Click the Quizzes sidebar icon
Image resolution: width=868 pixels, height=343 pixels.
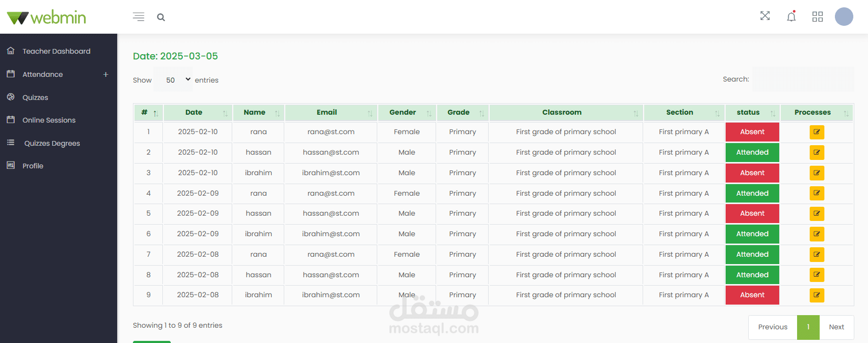11,97
